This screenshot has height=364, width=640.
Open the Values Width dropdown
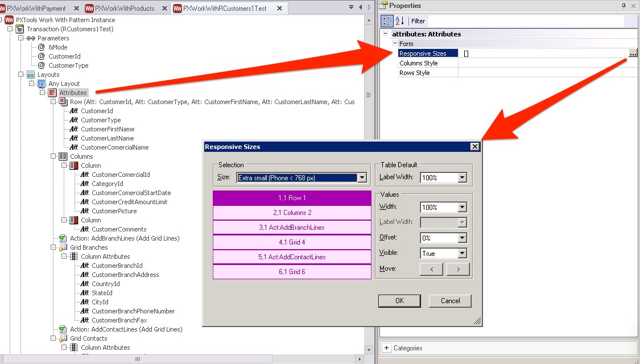pyautogui.click(x=462, y=207)
